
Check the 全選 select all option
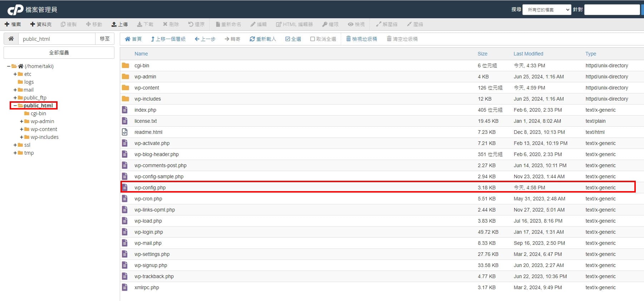[293, 39]
